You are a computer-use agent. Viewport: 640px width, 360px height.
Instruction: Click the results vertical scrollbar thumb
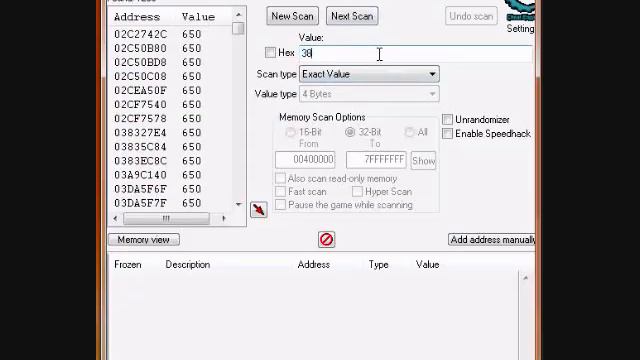pos(238,28)
